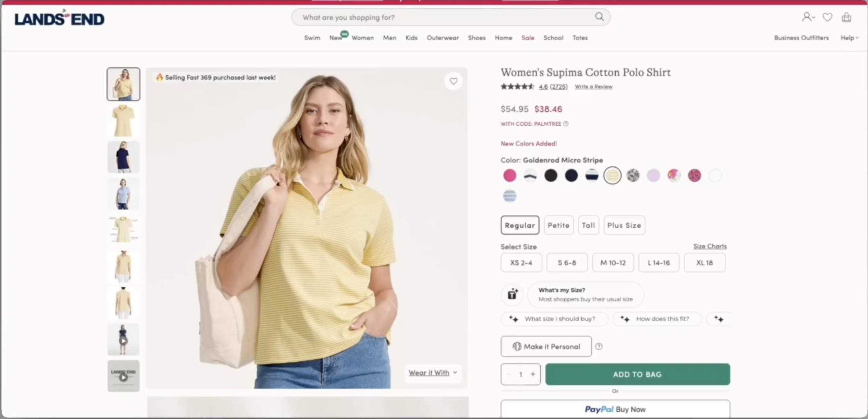Expand the Wear it With dropdown
The height and width of the screenshot is (419, 868).
coord(433,373)
